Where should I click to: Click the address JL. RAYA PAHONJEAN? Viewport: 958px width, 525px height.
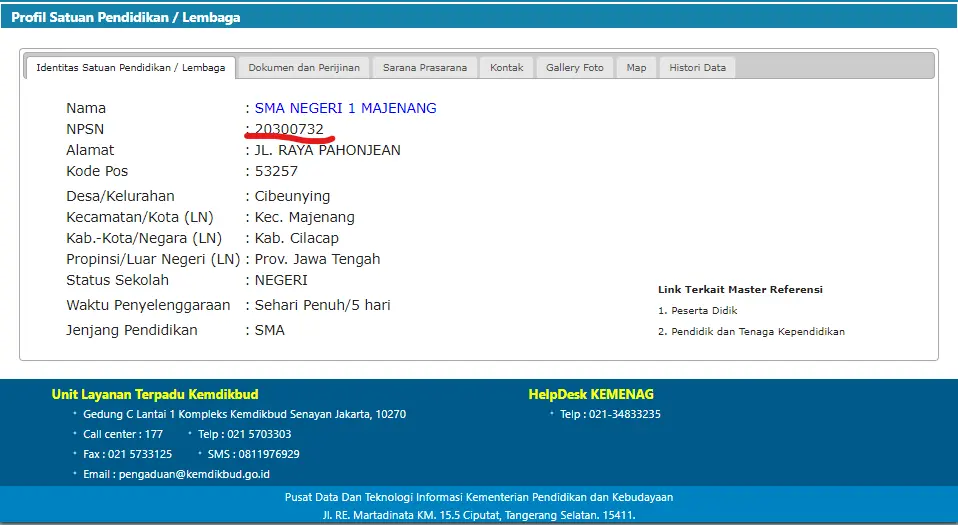coord(327,150)
